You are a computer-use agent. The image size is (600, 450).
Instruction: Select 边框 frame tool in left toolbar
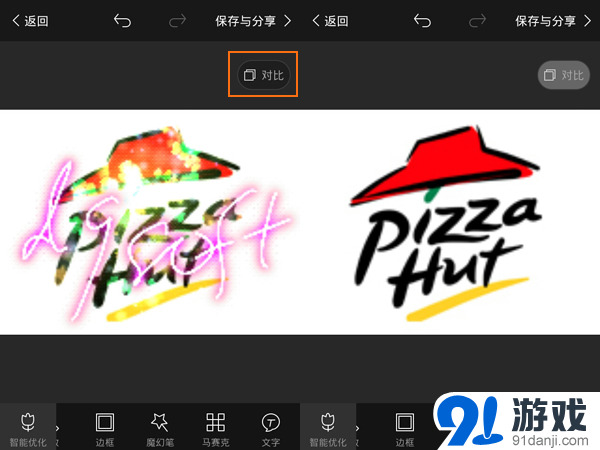coord(105,429)
